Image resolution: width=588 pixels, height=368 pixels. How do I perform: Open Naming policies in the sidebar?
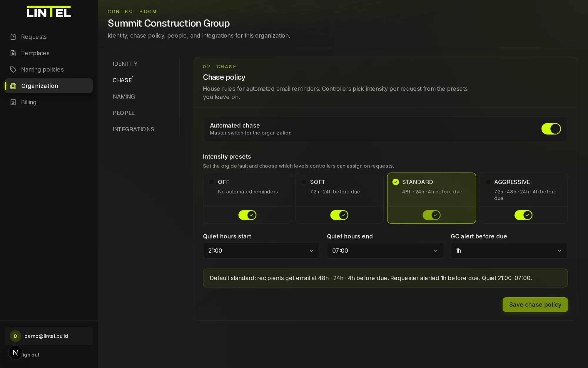point(49,69)
